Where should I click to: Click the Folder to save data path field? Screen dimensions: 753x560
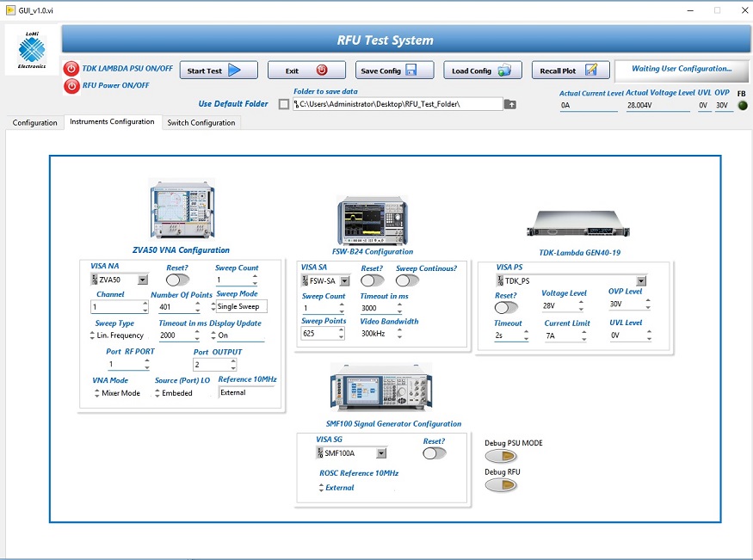[398, 104]
